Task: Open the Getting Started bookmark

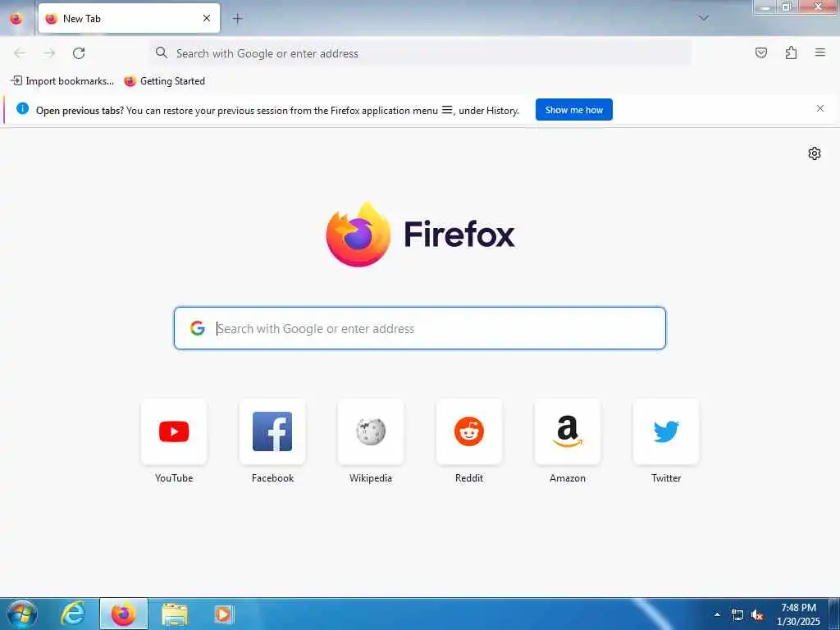Action: tap(164, 81)
